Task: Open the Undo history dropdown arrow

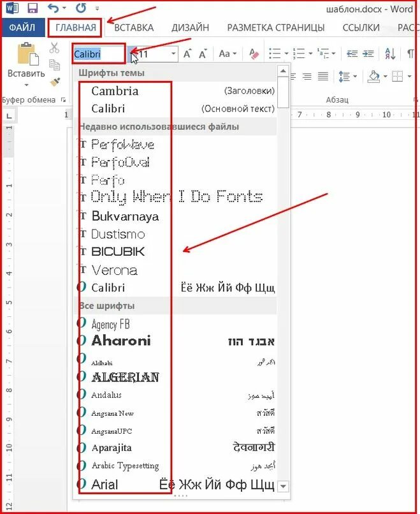Action: (64, 8)
